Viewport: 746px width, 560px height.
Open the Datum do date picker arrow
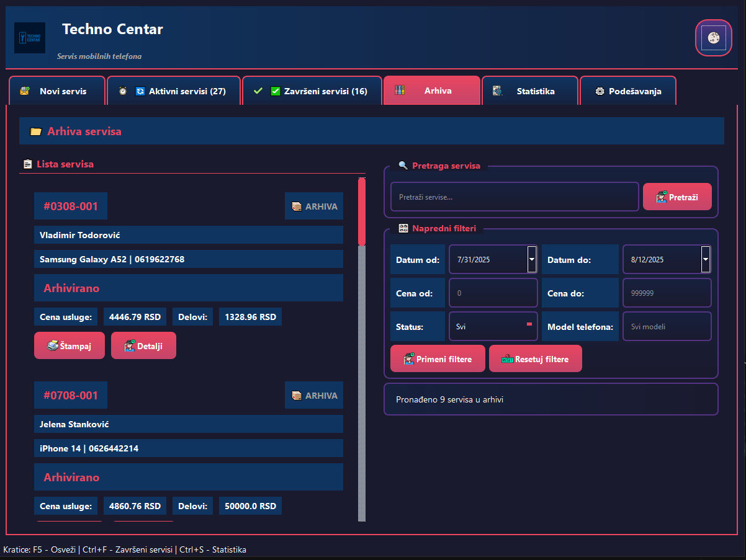click(706, 259)
